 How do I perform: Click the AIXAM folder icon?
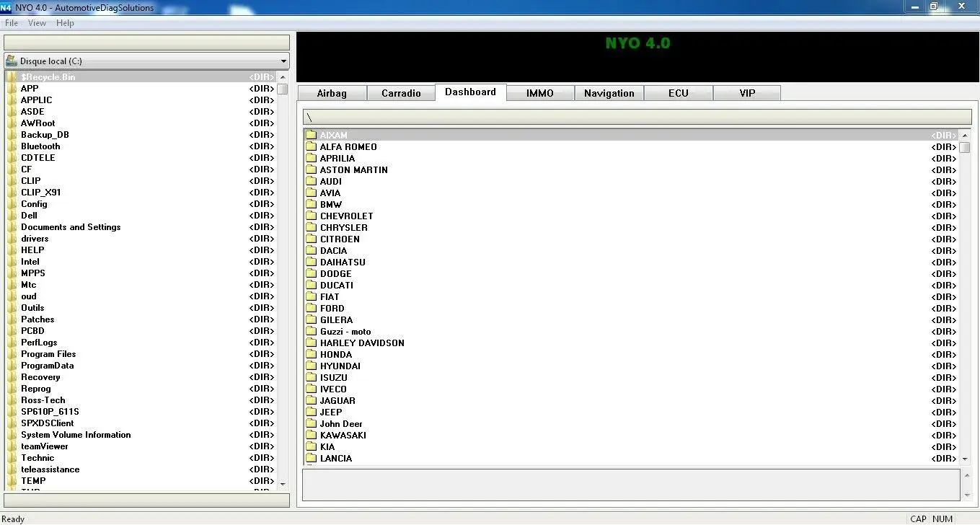tap(311, 135)
